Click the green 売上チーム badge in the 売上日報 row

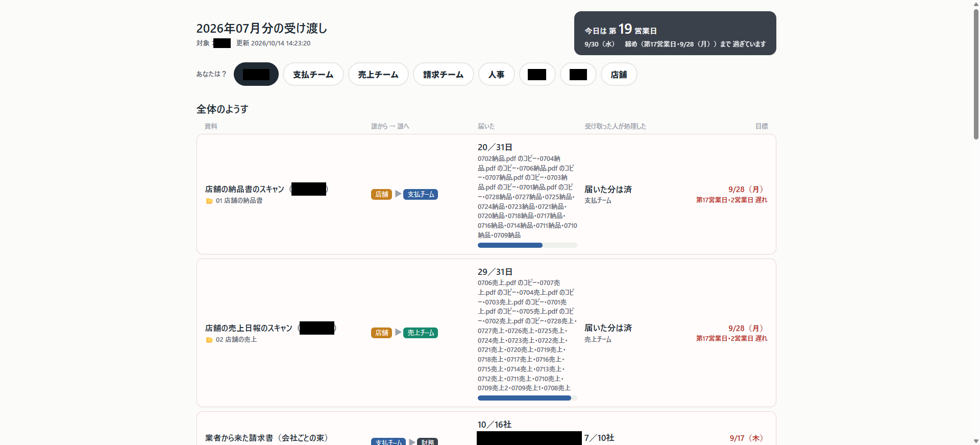[x=421, y=333]
